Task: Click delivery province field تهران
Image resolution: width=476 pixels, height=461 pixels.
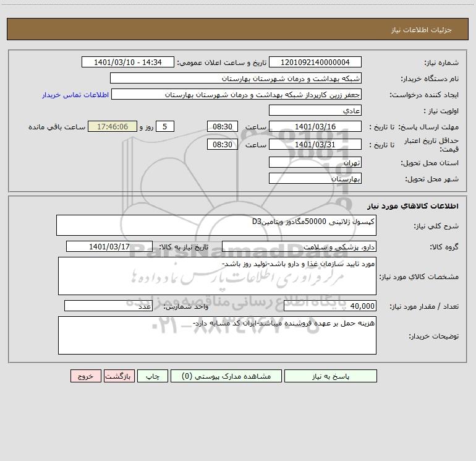Action: (315, 162)
